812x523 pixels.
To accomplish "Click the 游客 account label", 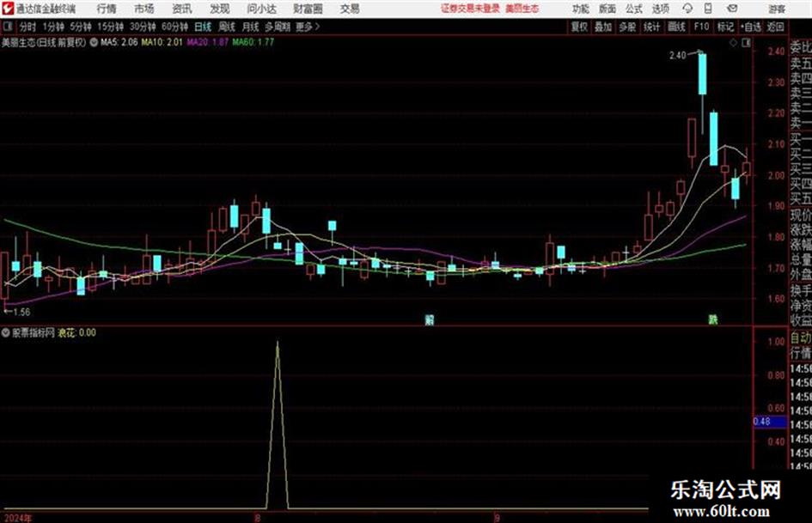I will 777,9.
